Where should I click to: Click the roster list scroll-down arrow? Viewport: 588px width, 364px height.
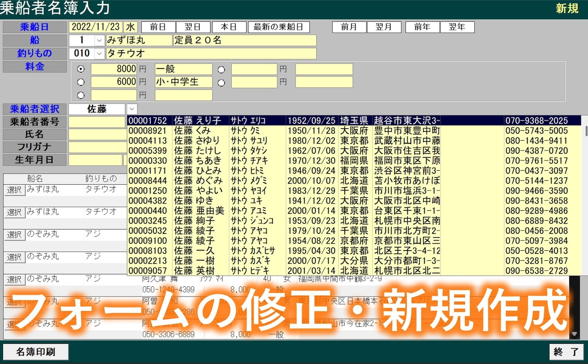574,334
